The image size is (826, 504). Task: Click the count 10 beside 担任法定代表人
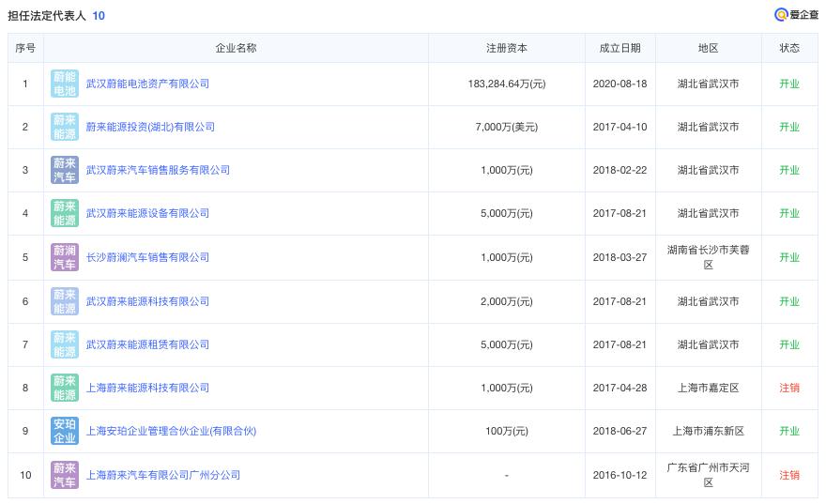click(x=99, y=16)
